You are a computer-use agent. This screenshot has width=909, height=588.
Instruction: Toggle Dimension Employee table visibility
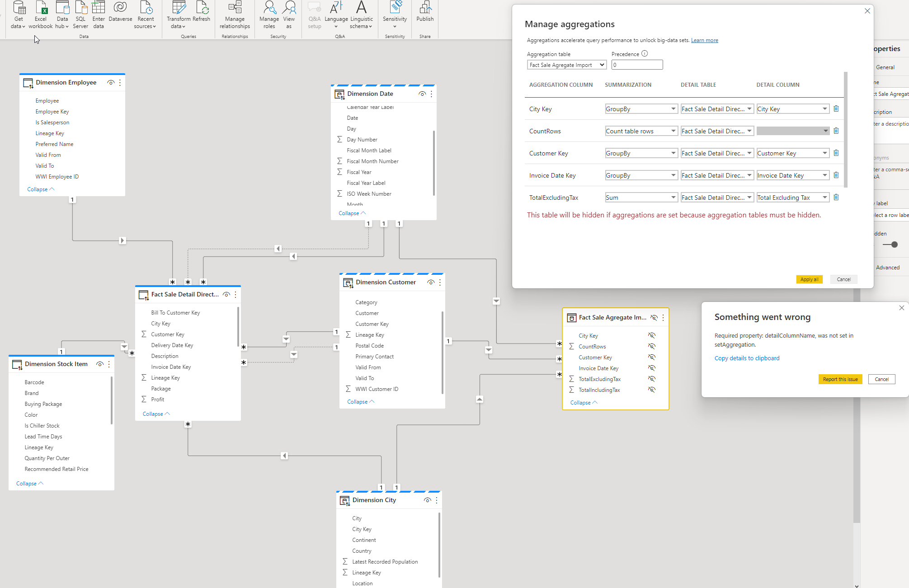(111, 83)
